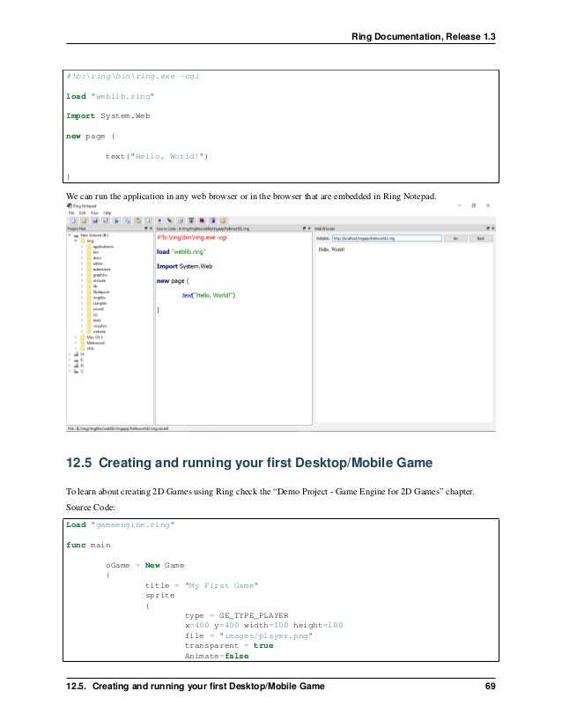
Task: Select the C: drive in tree
Action: pyautogui.click(x=82, y=371)
